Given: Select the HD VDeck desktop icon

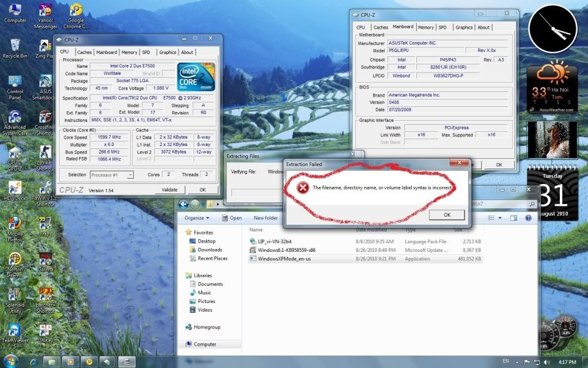Looking at the screenshot, I should tap(15, 191).
